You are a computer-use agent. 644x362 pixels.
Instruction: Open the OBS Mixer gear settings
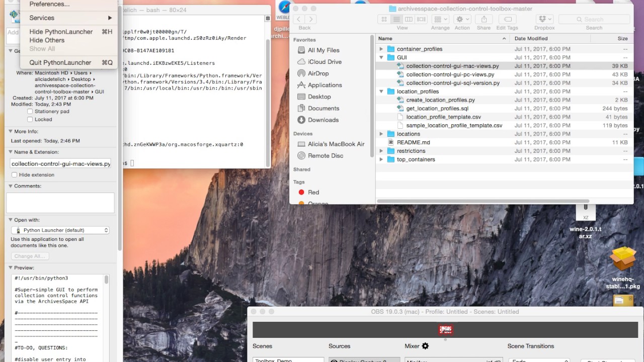[425, 346]
